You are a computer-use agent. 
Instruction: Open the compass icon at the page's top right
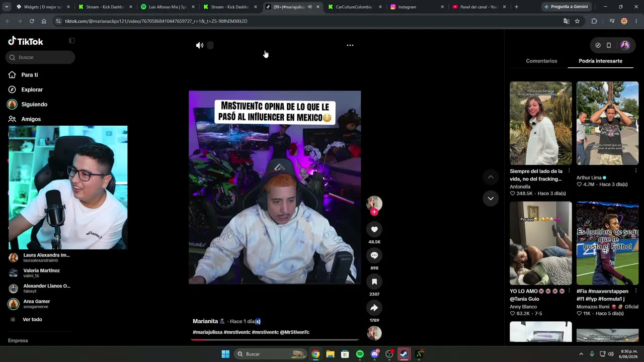[x=598, y=45]
